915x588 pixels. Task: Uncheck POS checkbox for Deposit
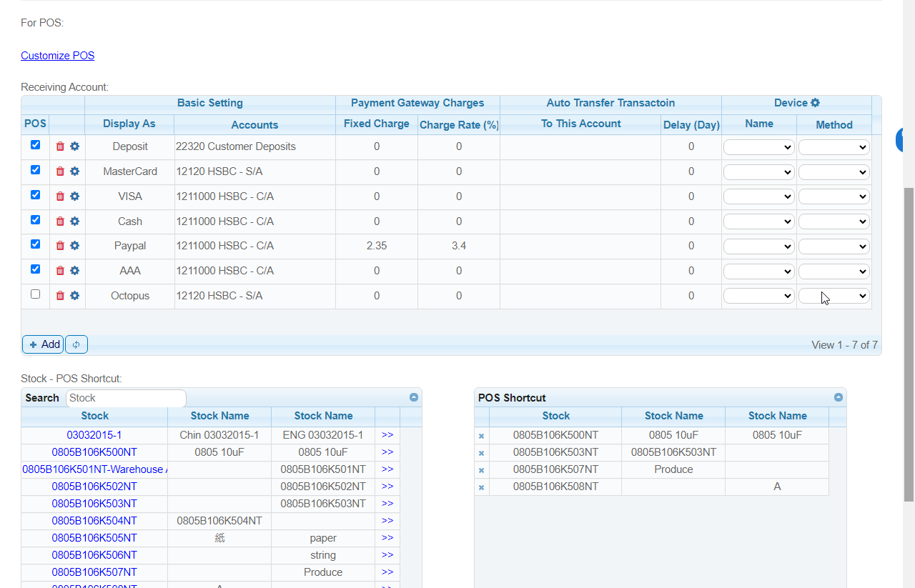(x=36, y=145)
